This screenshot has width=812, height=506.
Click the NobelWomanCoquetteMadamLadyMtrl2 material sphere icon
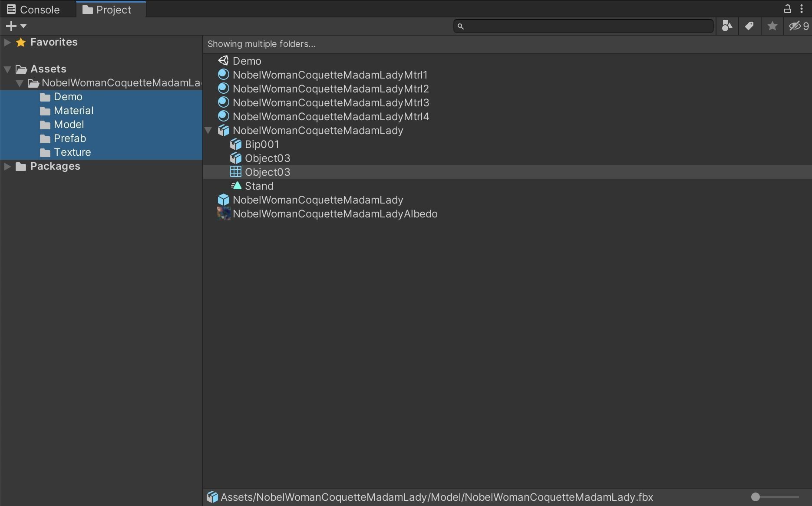click(x=223, y=89)
